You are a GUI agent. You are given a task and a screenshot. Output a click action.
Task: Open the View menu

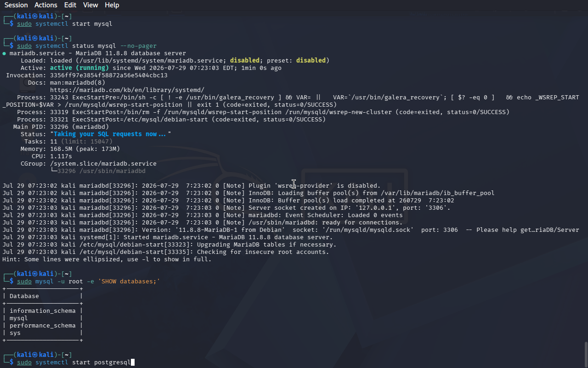[90, 5]
